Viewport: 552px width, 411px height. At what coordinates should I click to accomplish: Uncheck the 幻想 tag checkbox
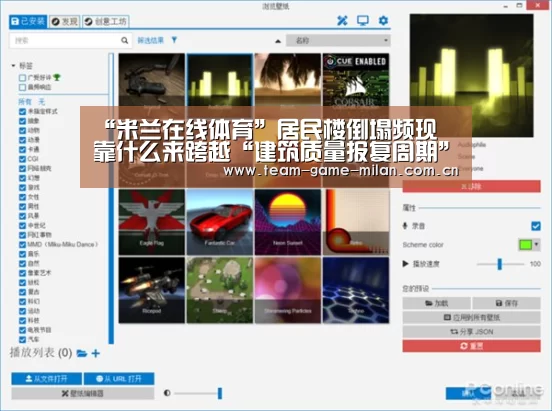click(22, 178)
